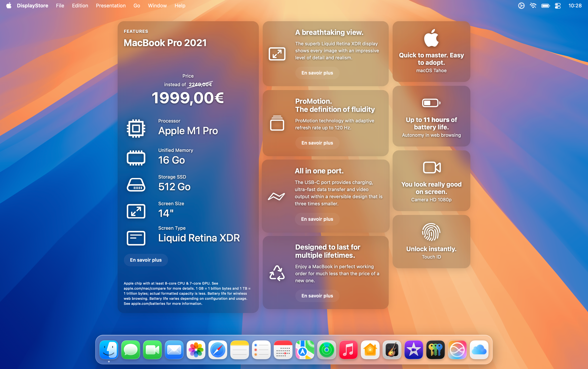This screenshot has height=369, width=588.
Task: Open GarageBand from the Dock
Action: pyautogui.click(x=392, y=350)
